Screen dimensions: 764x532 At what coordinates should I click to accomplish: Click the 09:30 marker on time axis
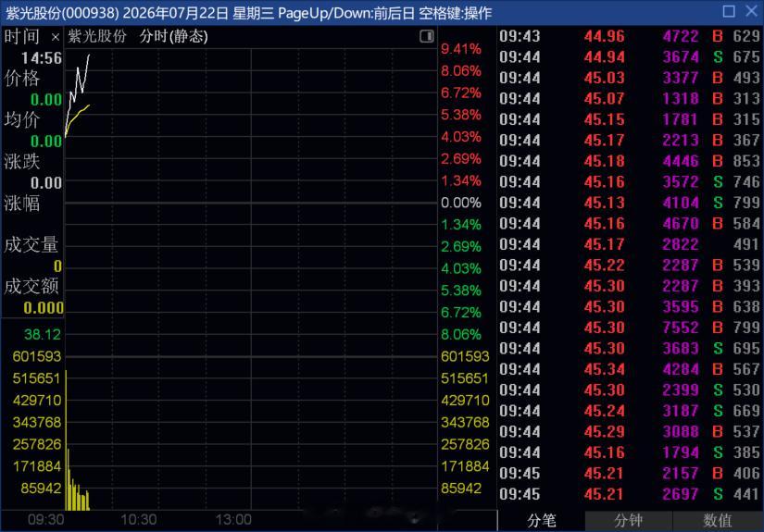tap(45, 520)
